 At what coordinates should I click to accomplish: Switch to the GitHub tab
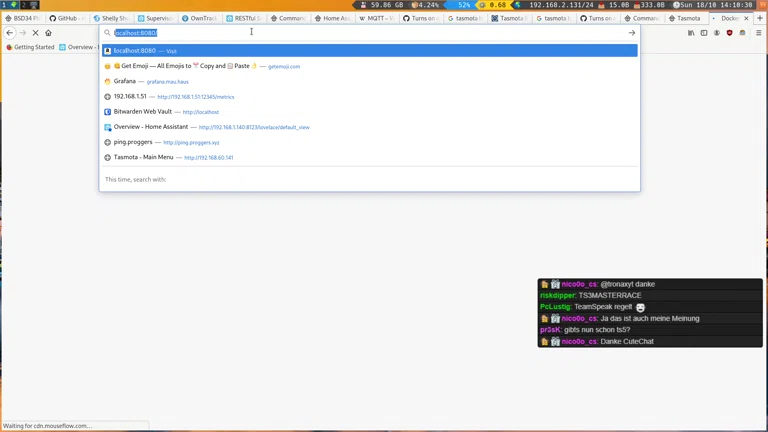66,18
